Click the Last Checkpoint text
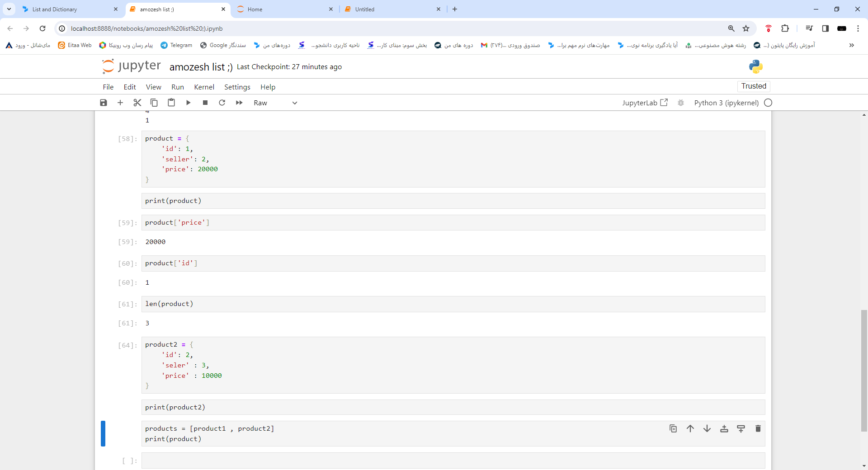 pos(289,67)
